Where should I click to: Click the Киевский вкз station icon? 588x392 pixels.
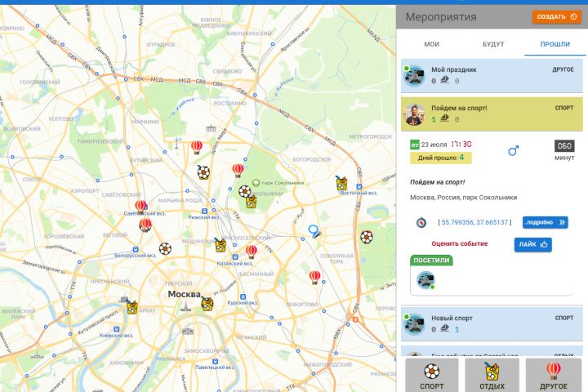tap(117, 329)
